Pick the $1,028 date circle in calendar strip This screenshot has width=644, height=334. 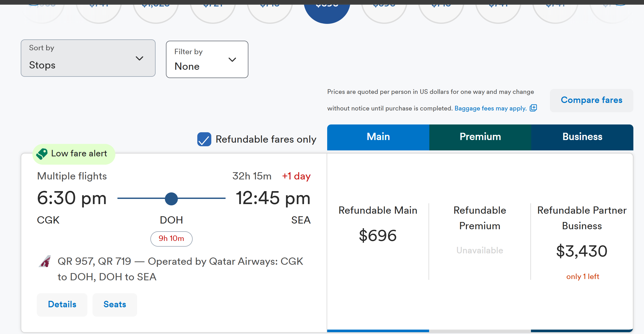[156, 10]
